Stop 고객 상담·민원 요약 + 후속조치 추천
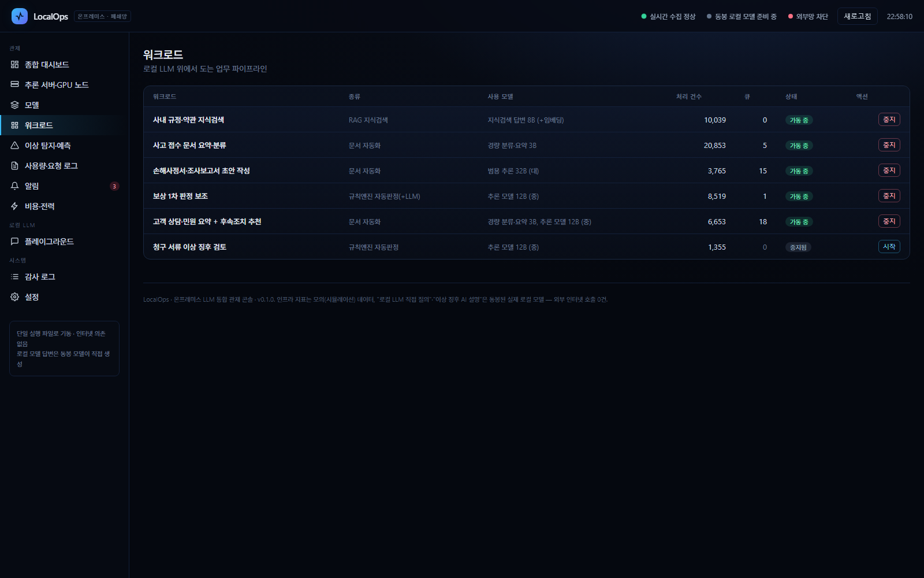 [889, 221]
